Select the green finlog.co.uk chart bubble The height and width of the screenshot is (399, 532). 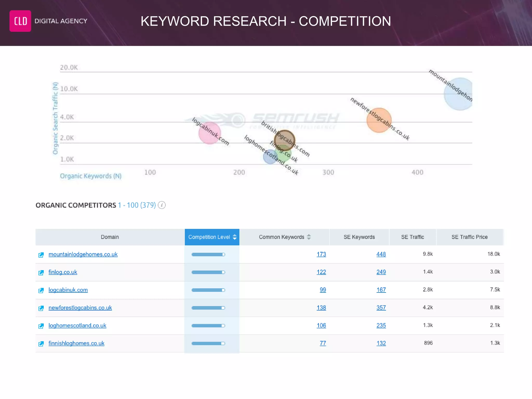click(x=283, y=153)
